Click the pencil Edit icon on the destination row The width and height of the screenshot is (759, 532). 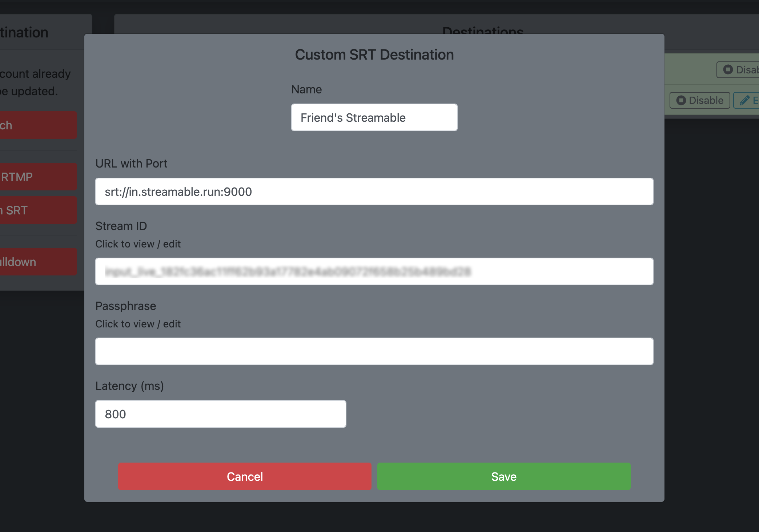[744, 100]
